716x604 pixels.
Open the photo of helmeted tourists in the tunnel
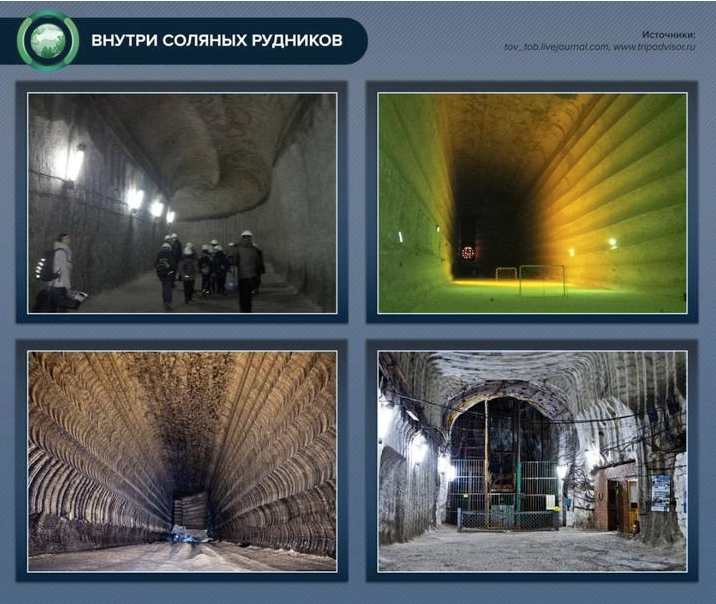click(x=182, y=203)
